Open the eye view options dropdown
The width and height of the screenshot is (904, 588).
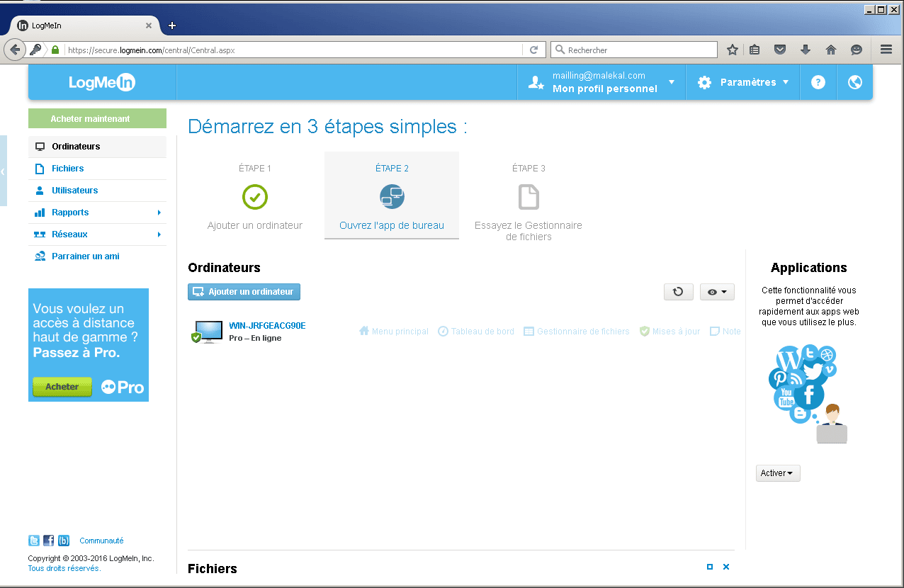point(717,292)
